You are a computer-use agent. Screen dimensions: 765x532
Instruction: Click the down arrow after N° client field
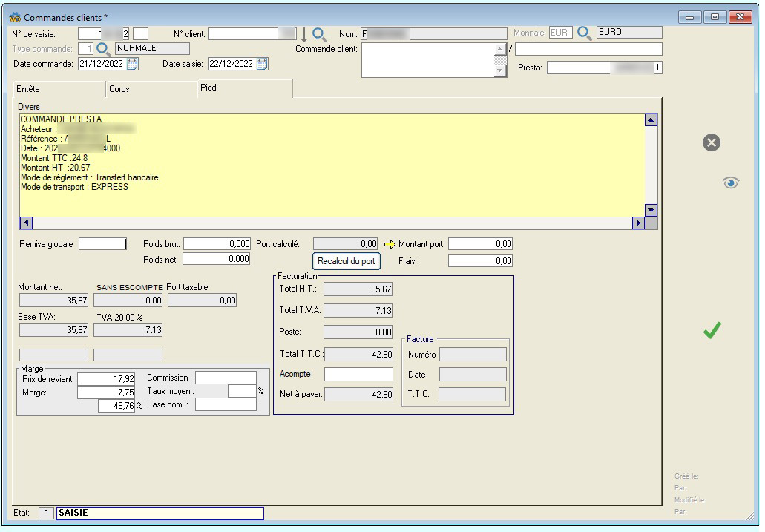[x=303, y=34]
